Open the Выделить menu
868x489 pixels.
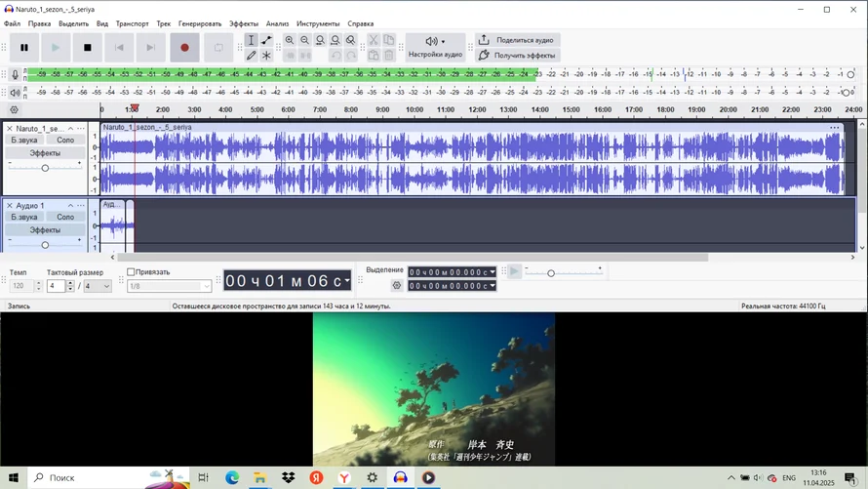pyautogui.click(x=73, y=23)
